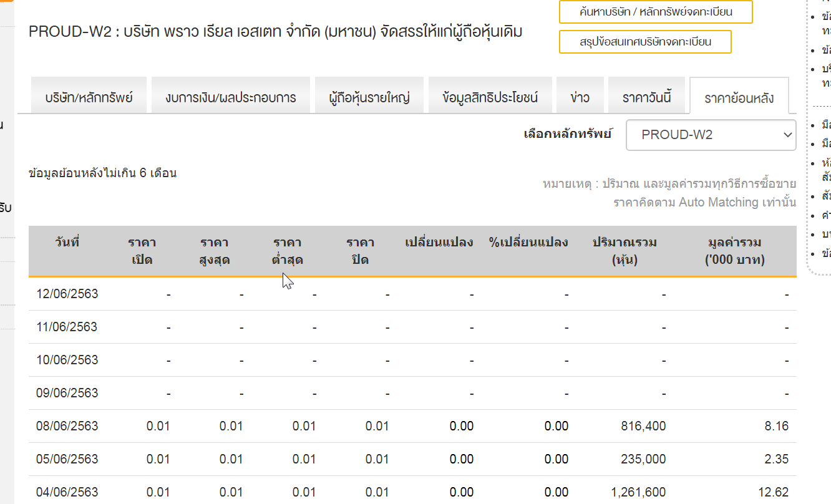The image size is (831, 504).
Task: Click the PROUD-W2 company title heading
Action: [x=276, y=31]
